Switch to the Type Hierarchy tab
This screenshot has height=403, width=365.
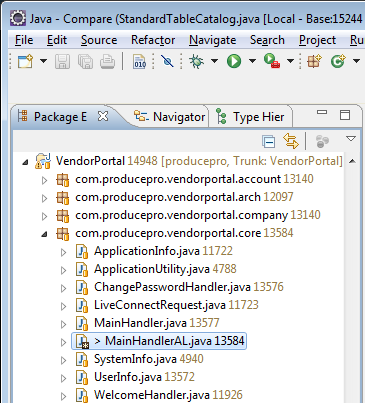tap(250, 117)
